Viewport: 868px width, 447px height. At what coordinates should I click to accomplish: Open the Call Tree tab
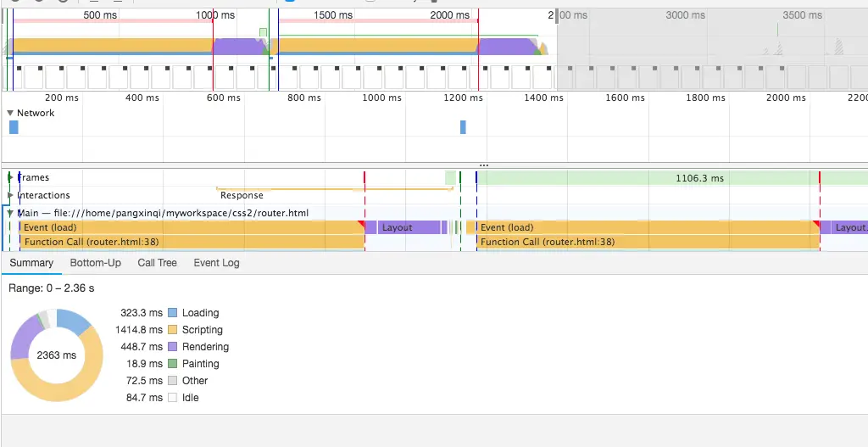pyautogui.click(x=157, y=263)
